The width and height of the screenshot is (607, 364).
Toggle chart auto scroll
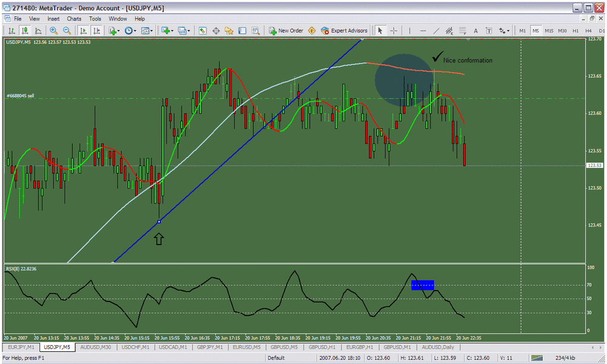pos(83,30)
